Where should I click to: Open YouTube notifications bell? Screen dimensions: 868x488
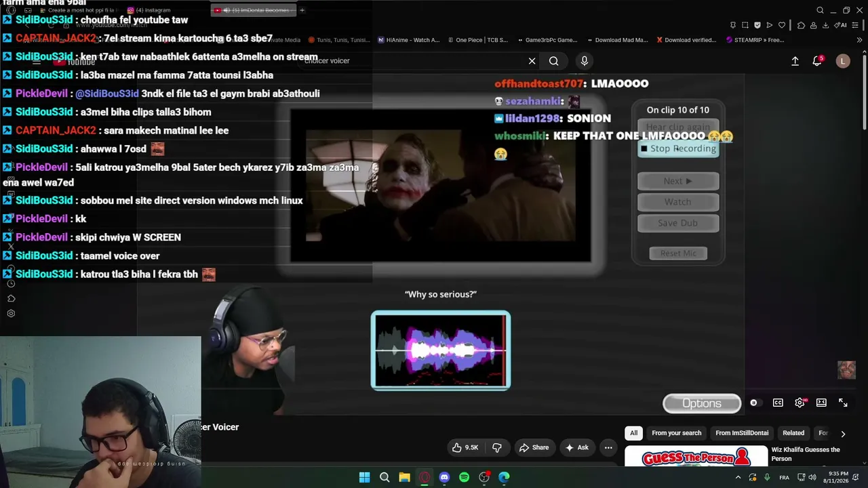point(817,61)
